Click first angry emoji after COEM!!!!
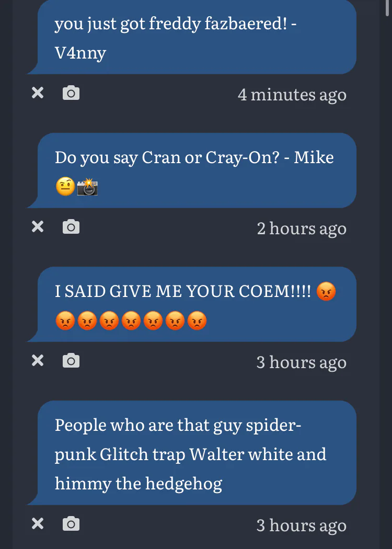392x549 pixels. click(x=326, y=291)
